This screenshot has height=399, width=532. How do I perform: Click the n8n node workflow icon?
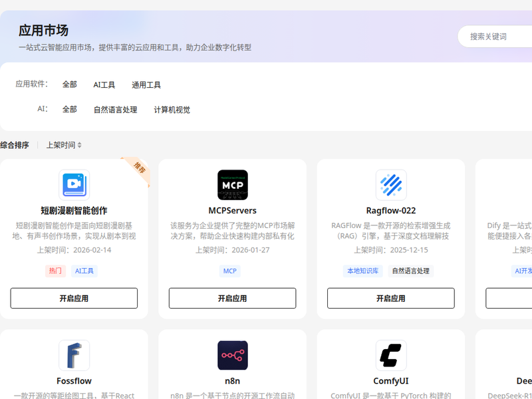tap(232, 355)
